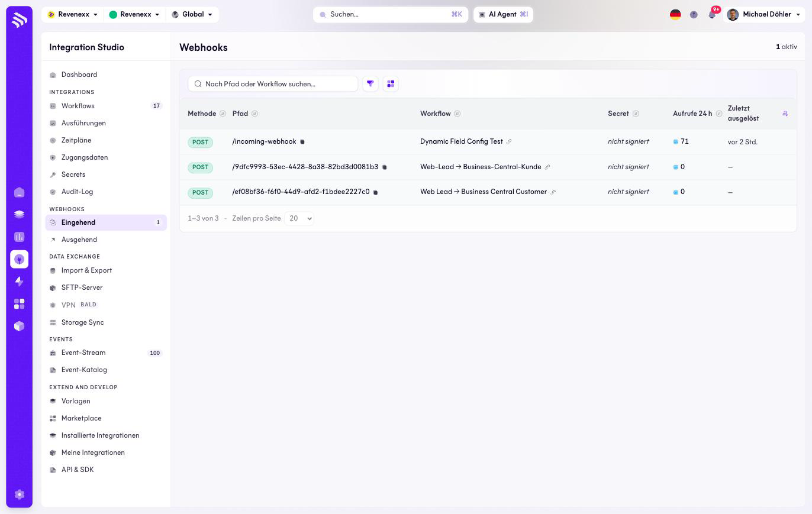Image resolution: width=812 pixels, height=514 pixels.
Task: Click the 71 calls value
Action: coord(685,141)
